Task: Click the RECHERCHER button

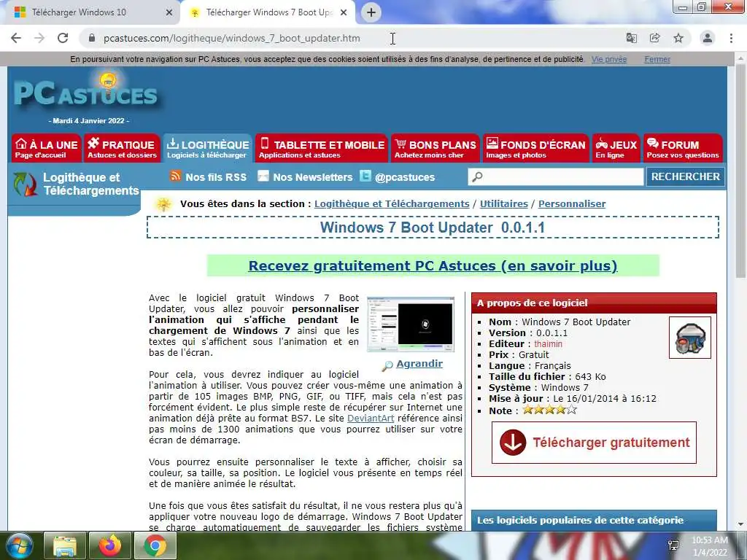Action: point(686,176)
